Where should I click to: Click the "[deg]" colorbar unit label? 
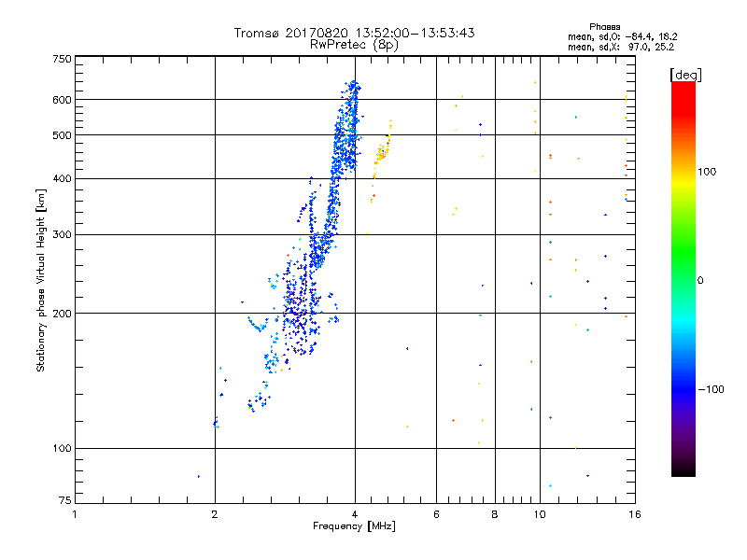point(685,75)
